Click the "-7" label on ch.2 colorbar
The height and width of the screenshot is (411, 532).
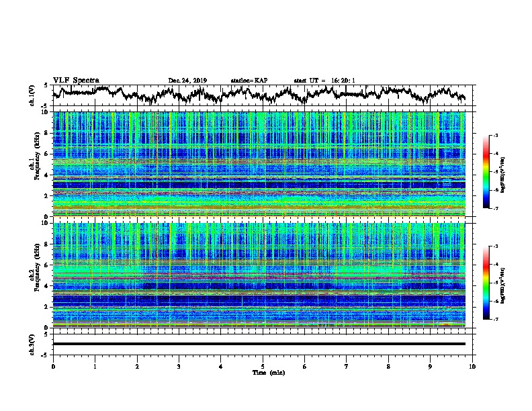(x=496, y=320)
